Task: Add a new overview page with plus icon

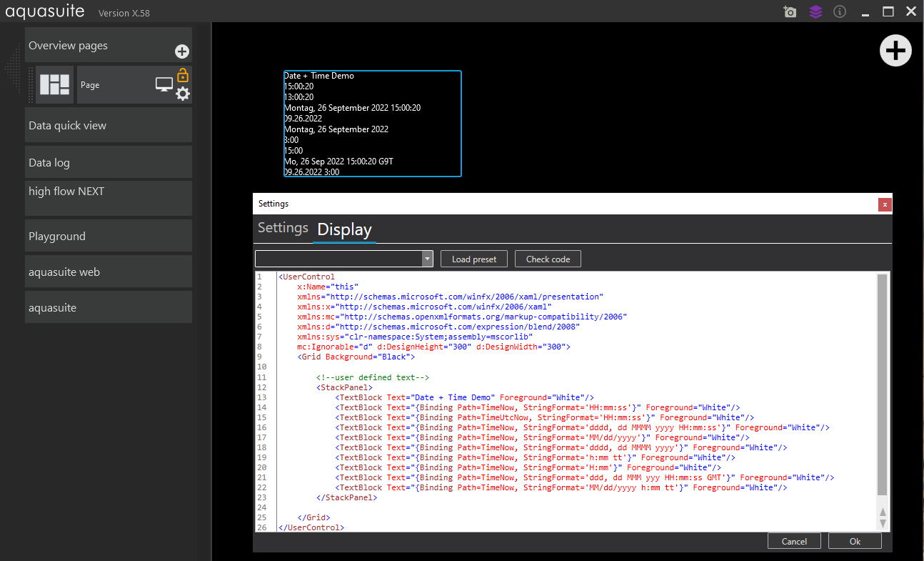Action: (182, 51)
